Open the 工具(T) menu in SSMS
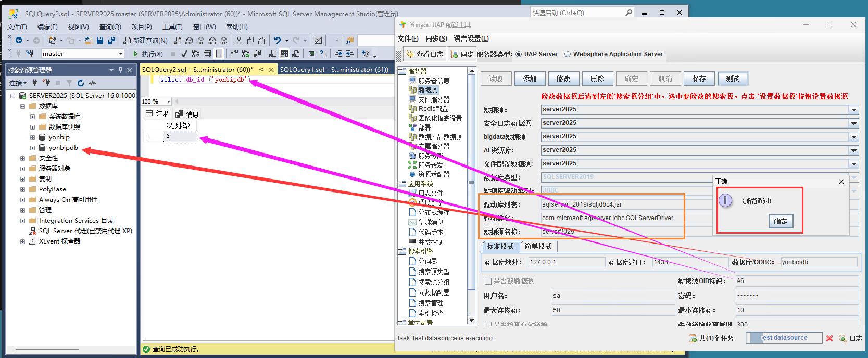Screen dimensions: 868x358 (x=172, y=27)
